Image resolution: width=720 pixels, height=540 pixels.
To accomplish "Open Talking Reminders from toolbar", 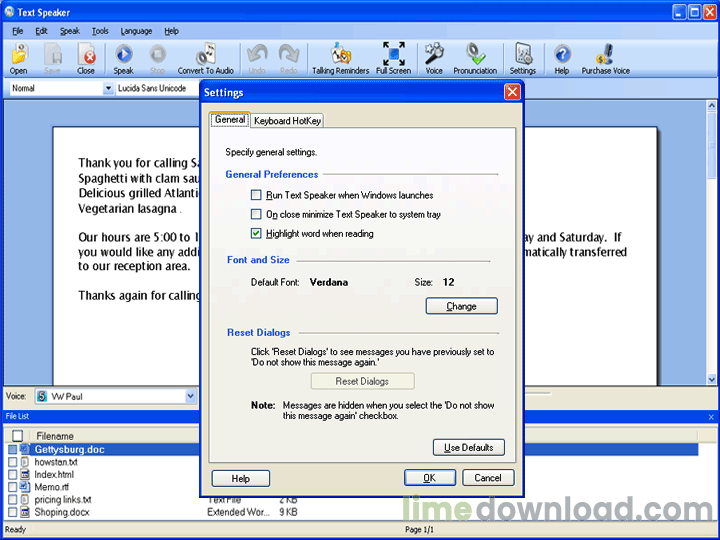I will pos(341,59).
